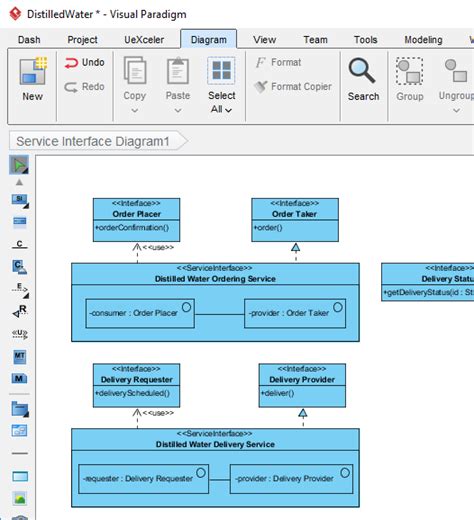Screen dimensions: 474x520
Task: Open Search with the magnifier icon
Action: coord(362,71)
